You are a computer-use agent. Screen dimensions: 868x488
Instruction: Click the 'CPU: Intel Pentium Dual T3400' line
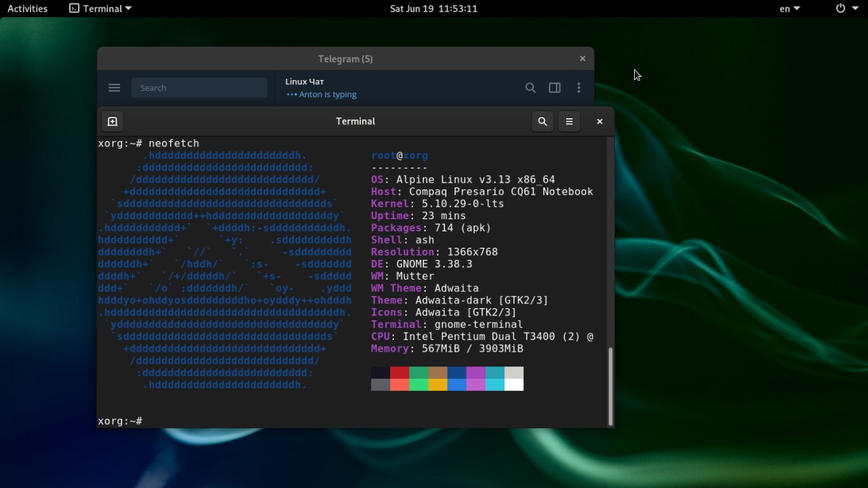click(x=482, y=337)
